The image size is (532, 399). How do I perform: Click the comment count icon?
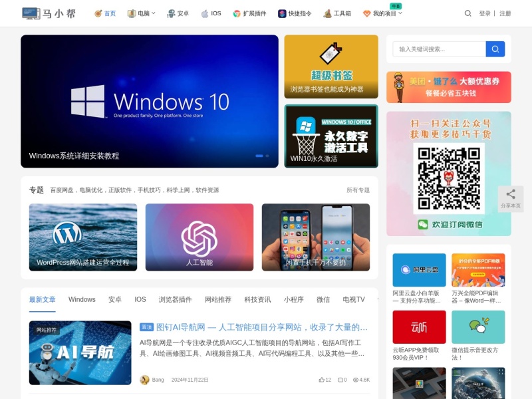[x=340, y=380]
